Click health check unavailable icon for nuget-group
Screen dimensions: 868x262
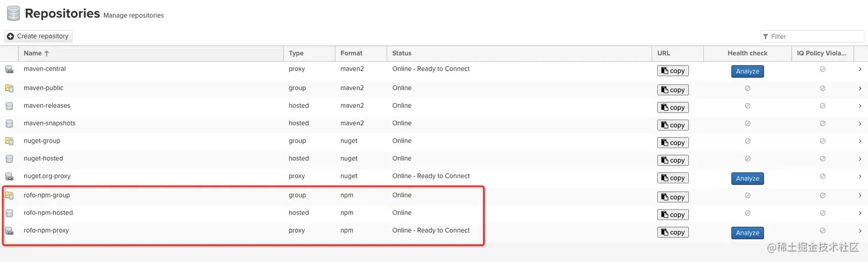click(747, 141)
